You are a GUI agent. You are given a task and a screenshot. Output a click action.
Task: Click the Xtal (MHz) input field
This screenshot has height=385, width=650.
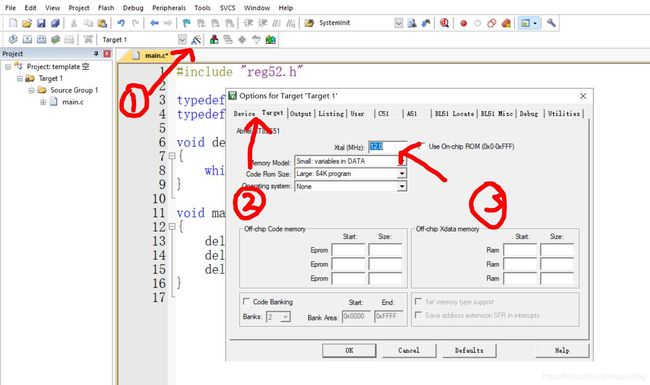click(388, 147)
